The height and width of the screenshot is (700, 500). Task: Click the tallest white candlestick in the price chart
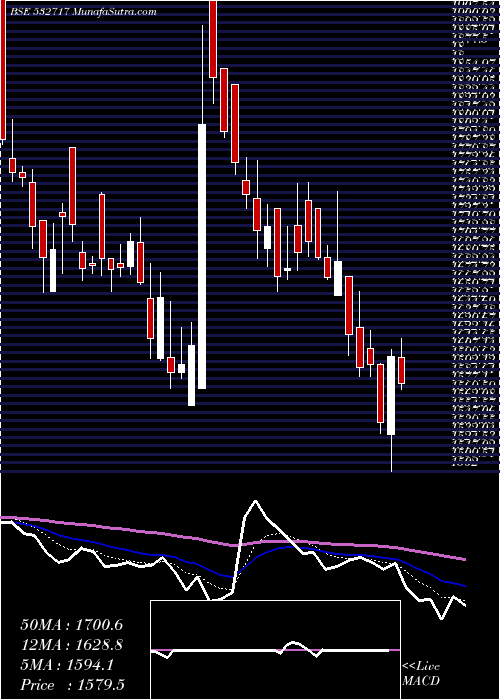[202, 256]
